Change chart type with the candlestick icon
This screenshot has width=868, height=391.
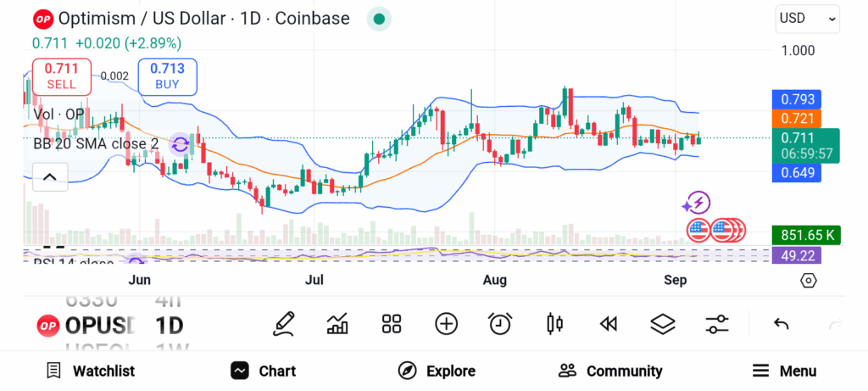click(554, 324)
